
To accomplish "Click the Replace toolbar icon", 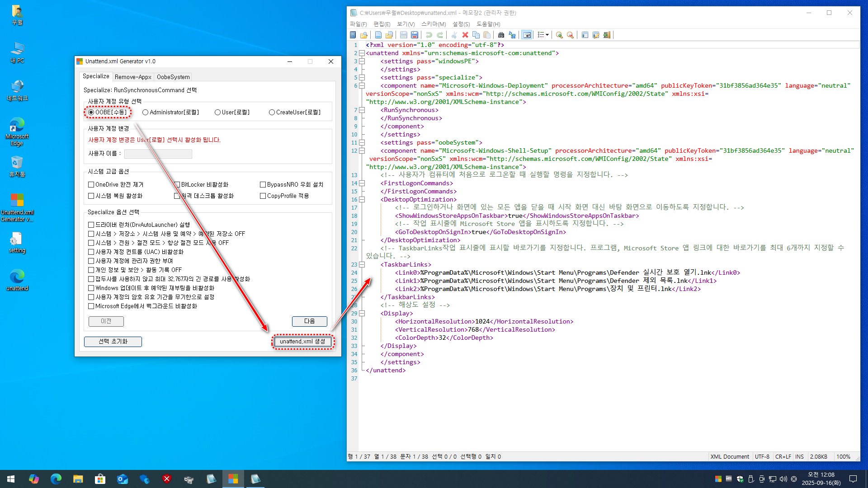I will pos(512,35).
